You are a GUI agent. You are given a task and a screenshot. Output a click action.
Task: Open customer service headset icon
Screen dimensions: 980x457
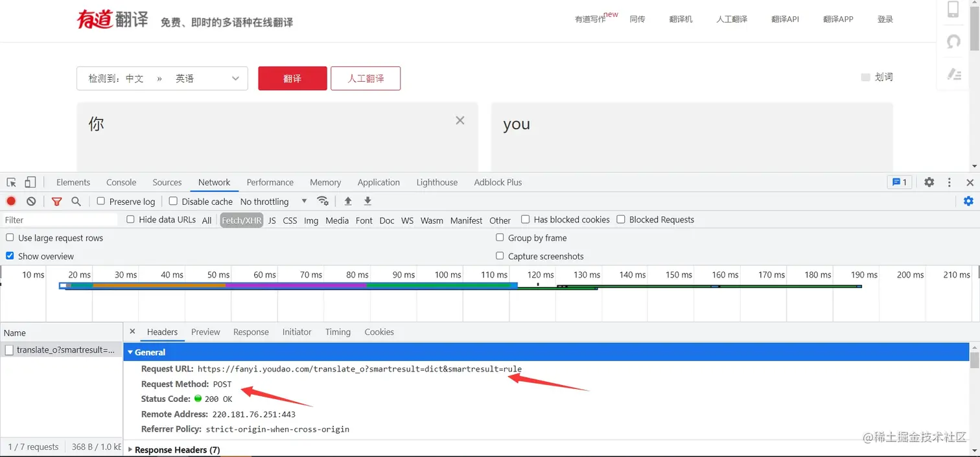pyautogui.click(x=953, y=41)
